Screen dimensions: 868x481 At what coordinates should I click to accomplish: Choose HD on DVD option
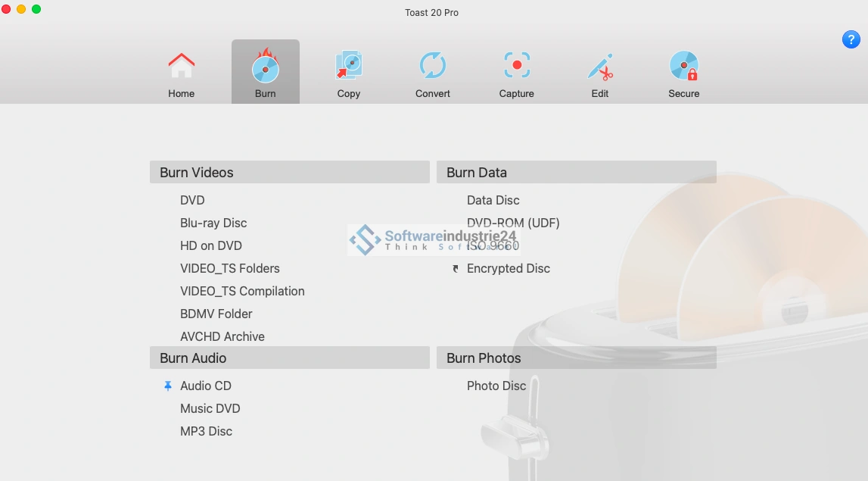[211, 246]
